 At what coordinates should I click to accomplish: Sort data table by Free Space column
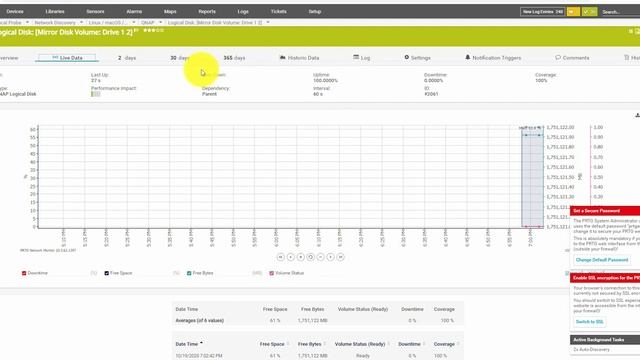(273, 344)
